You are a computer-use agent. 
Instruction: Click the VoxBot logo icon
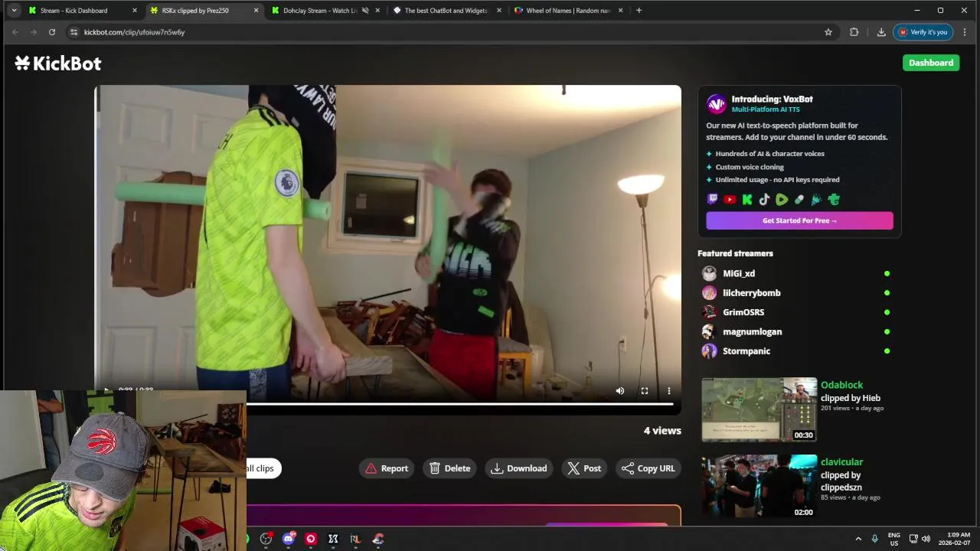click(x=717, y=104)
